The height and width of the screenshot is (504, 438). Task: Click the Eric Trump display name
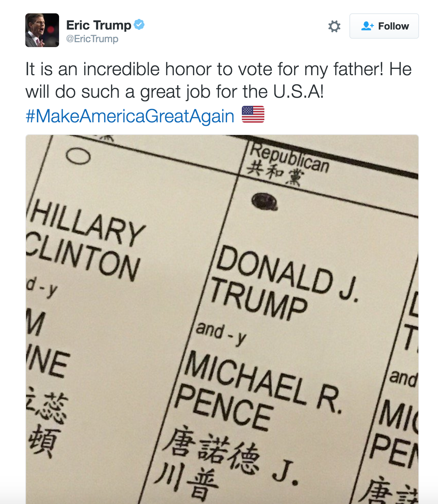99,25
